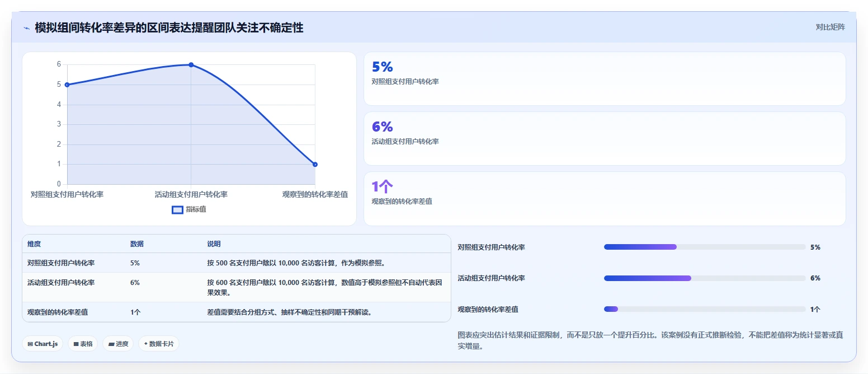This screenshot has width=868, height=374.
Task: Open the 5% 对照组 metric card
Action: 605,79
